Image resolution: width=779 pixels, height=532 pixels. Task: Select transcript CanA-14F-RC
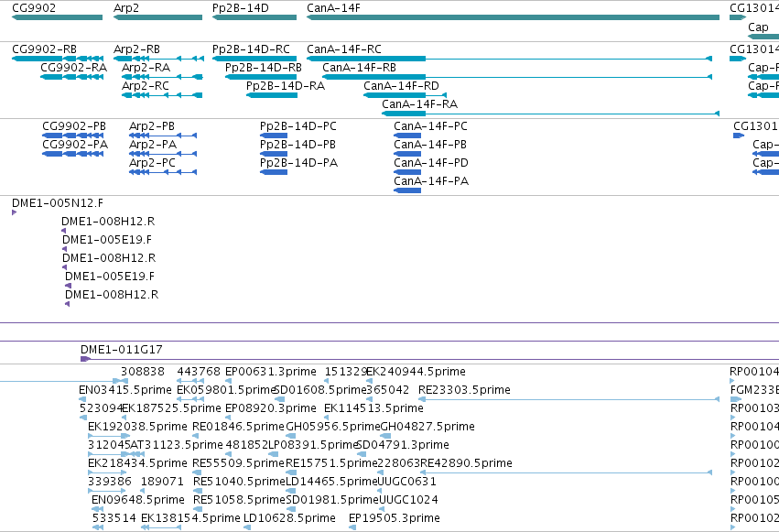pos(509,59)
